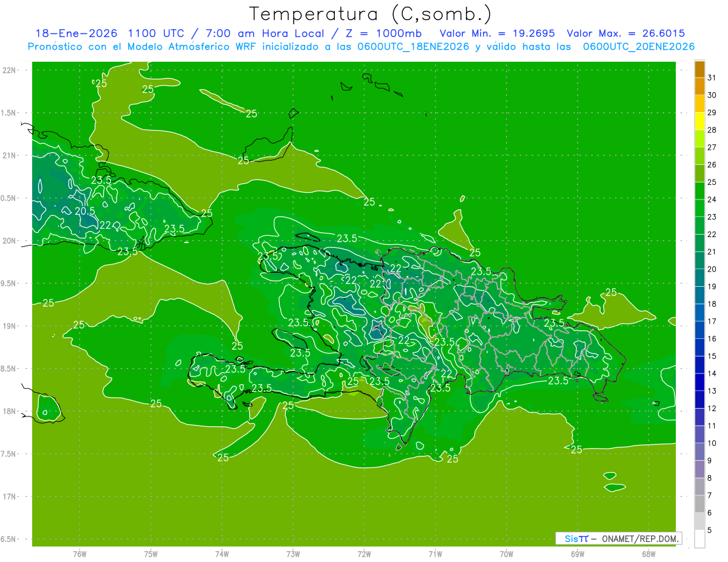Click the "72W" longitude axis label
This screenshot has width=728, height=562.
pos(364,554)
